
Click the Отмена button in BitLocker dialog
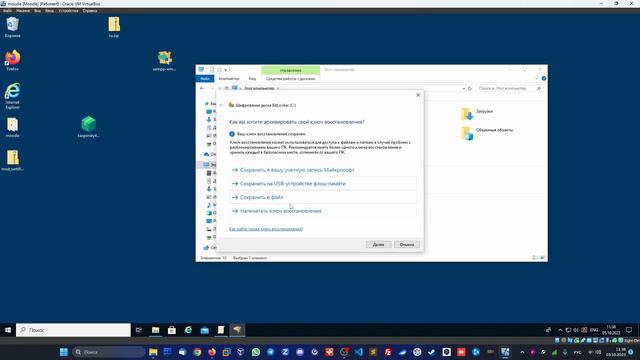(x=407, y=244)
